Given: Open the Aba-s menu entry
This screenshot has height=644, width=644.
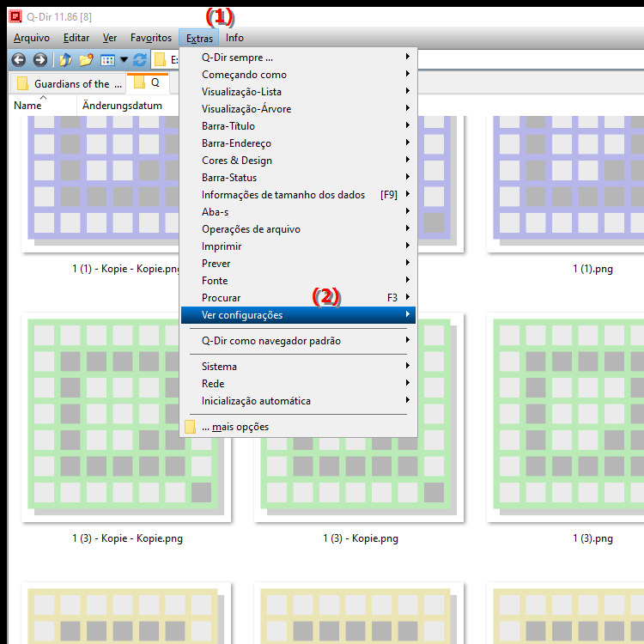Looking at the screenshot, I should (x=298, y=212).
